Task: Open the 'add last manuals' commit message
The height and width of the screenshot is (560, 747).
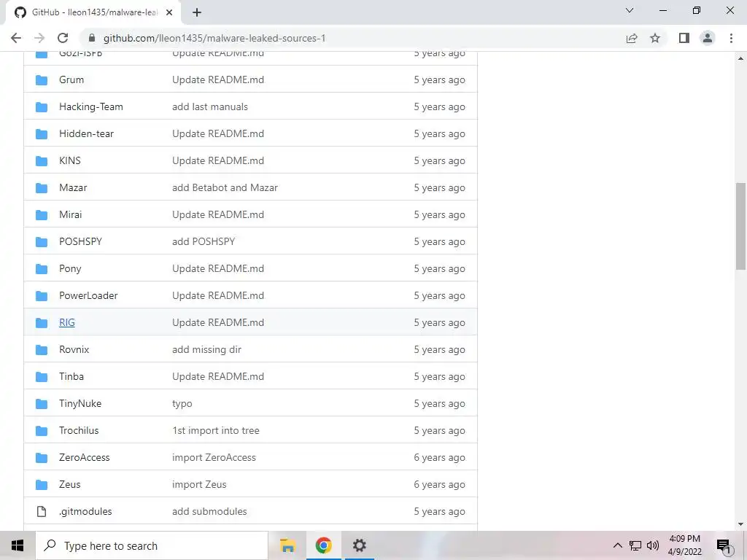Action: [x=210, y=107]
